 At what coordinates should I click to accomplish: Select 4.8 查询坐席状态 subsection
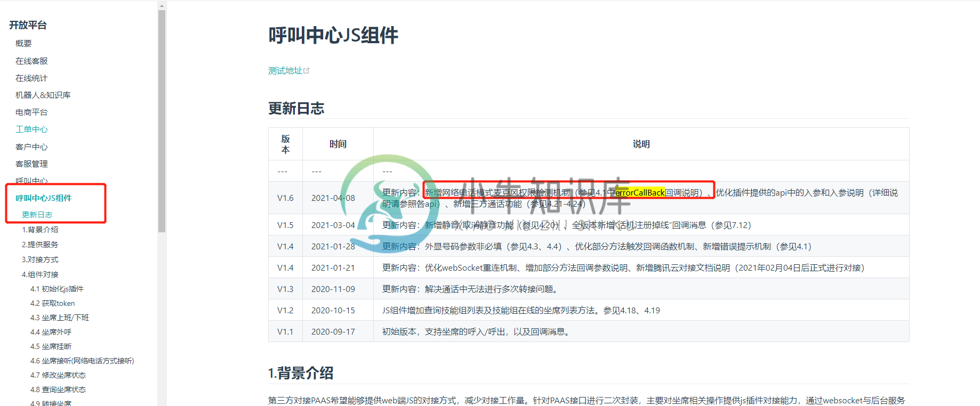58,389
